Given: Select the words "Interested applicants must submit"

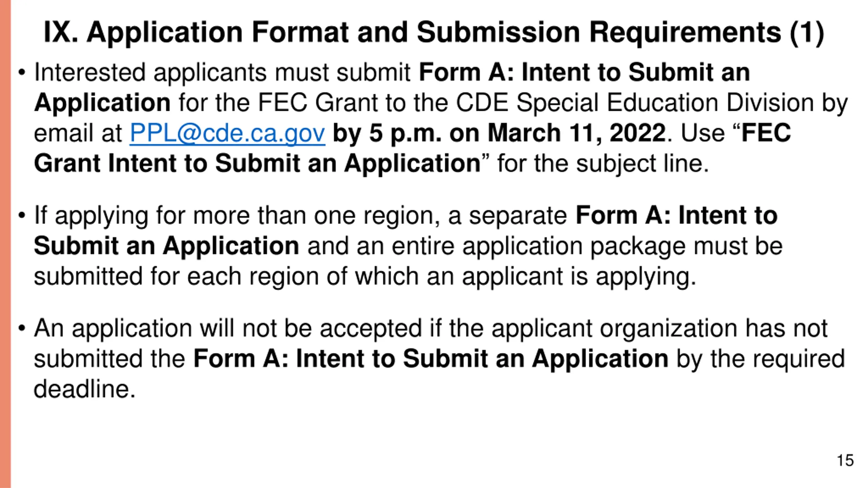Looking at the screenshot, I should pyautogui.click(x=222, y=73).
